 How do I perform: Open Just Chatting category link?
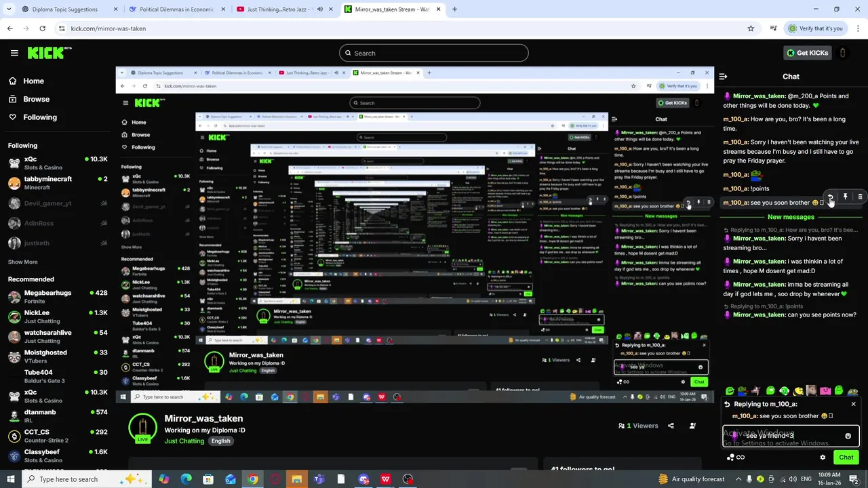[x=184, y=441]
